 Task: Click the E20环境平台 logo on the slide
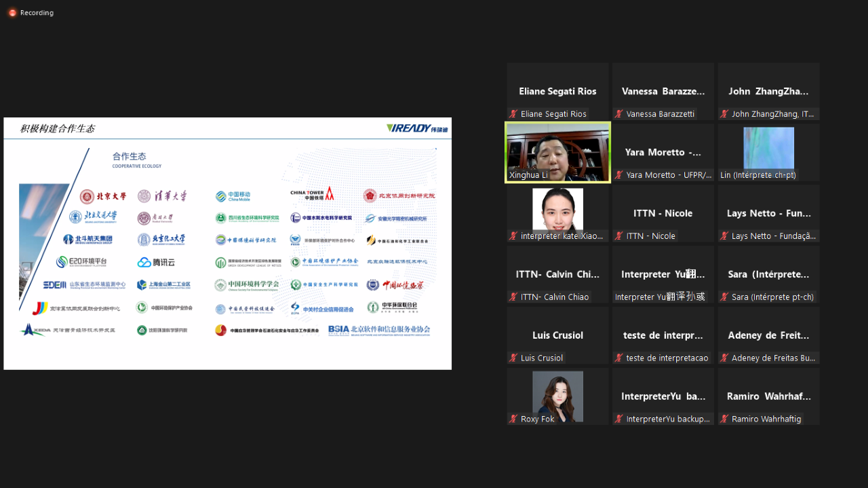pyautogui.click(x=81, y=262)
